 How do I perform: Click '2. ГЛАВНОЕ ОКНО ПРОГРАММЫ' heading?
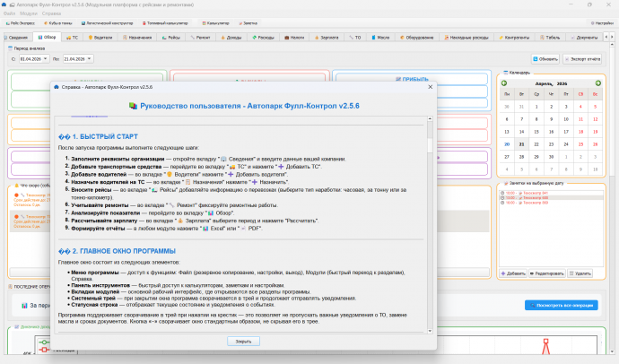tap(117, 251)
